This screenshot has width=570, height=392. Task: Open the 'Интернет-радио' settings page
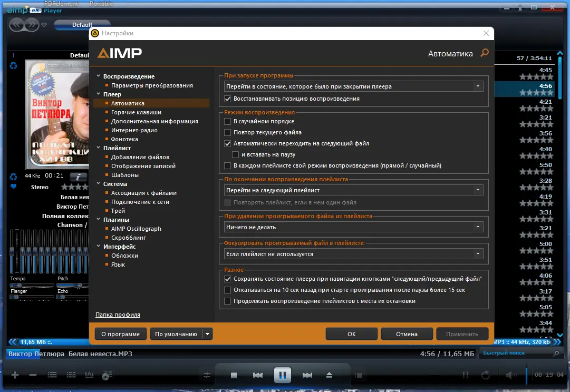[134, 130]
